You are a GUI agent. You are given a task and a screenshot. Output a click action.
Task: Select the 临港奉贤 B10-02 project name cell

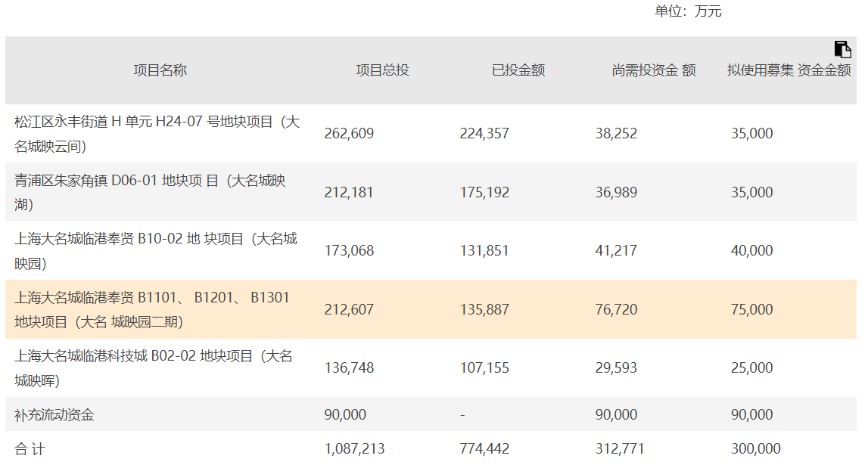pos(156,251)
